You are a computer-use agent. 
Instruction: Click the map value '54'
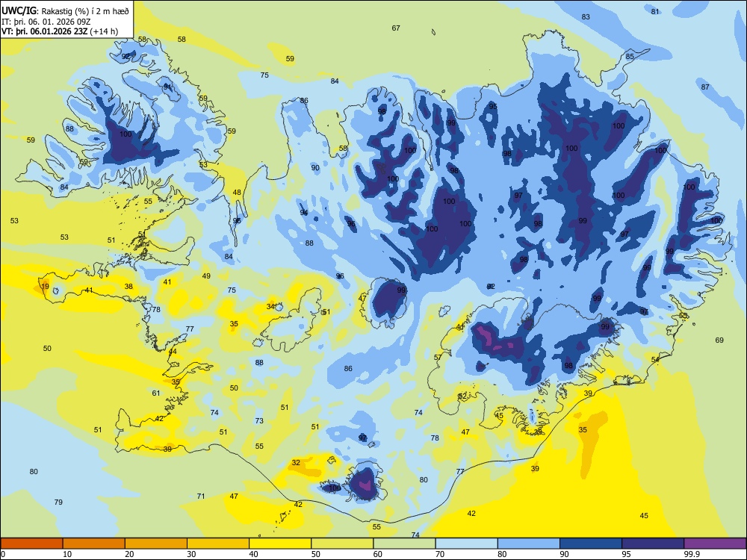click(656, 360)
